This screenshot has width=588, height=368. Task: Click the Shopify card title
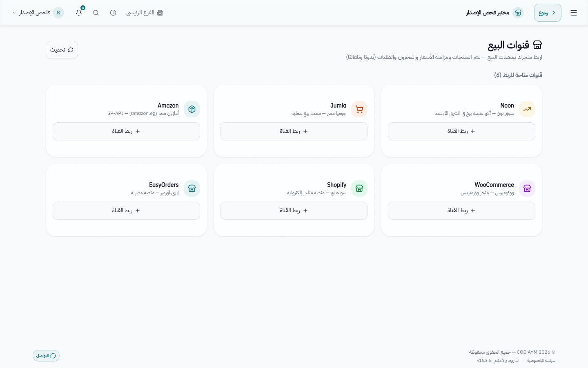point(336,185)
